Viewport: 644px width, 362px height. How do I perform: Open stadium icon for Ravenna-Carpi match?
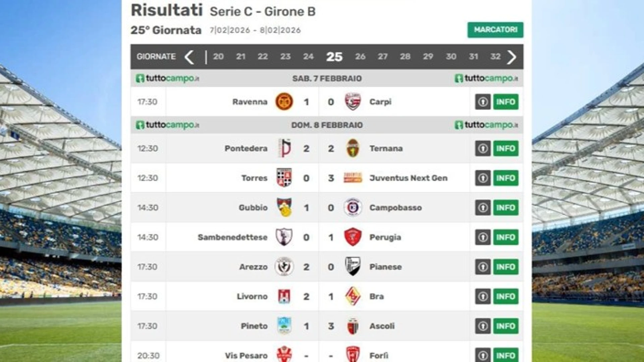tap(483, 102)
